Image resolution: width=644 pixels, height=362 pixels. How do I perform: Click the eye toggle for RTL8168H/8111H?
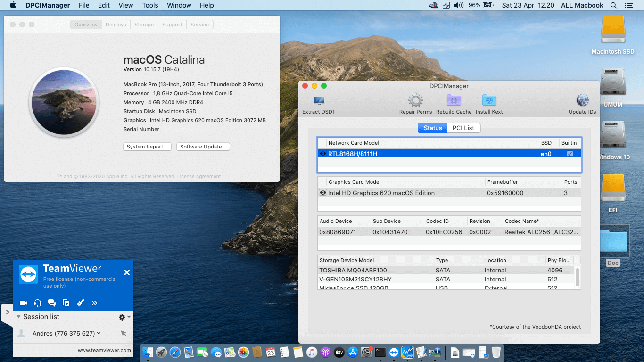323,153
